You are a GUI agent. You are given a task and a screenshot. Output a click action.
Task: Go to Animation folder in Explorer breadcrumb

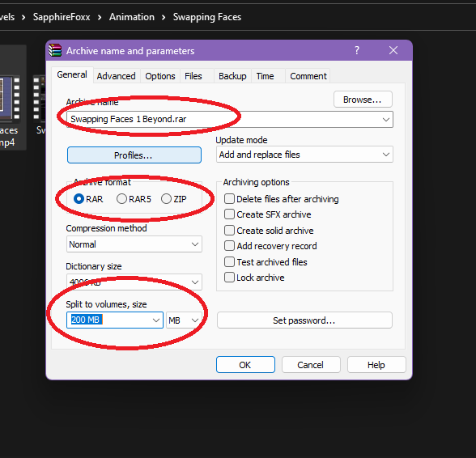132,17
